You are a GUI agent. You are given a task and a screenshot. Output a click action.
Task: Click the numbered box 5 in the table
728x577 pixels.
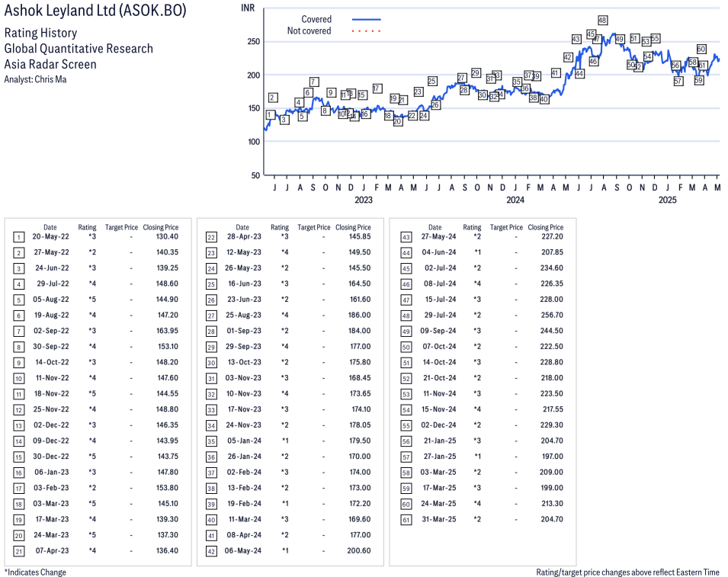pos(18,300)
